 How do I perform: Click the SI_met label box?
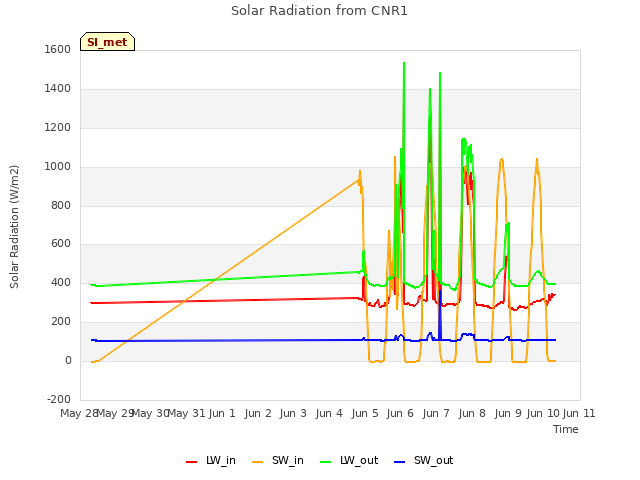[x=107, y=42]
